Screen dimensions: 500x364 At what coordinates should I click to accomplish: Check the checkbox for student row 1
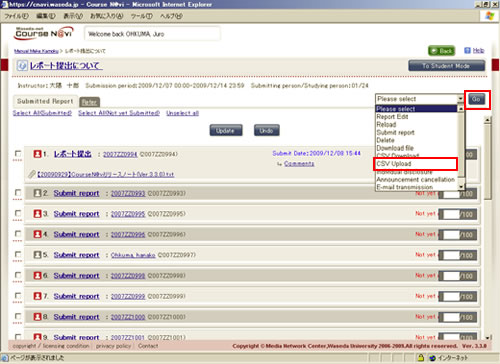click(18, 154)
